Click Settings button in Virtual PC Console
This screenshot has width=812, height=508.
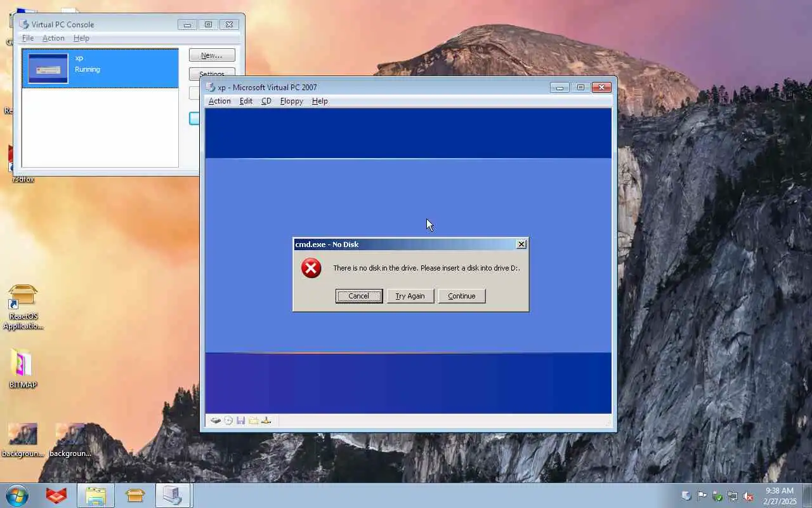coord(212,74)
